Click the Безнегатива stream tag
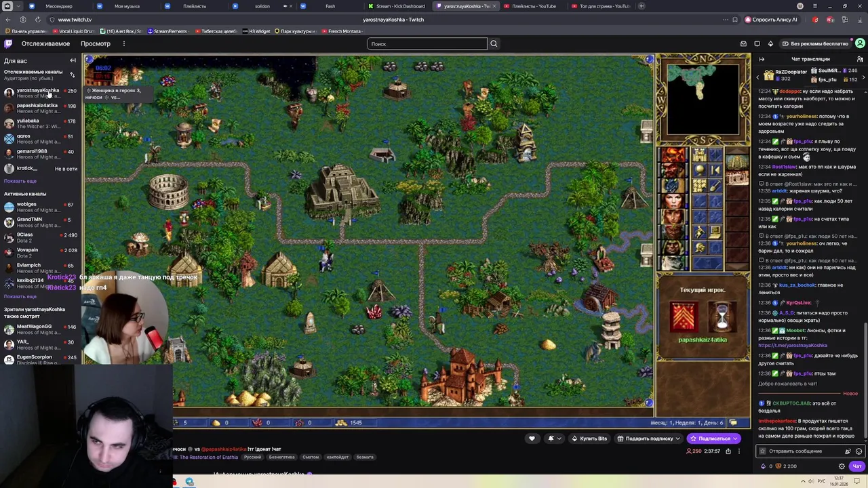 click(281, 457)
